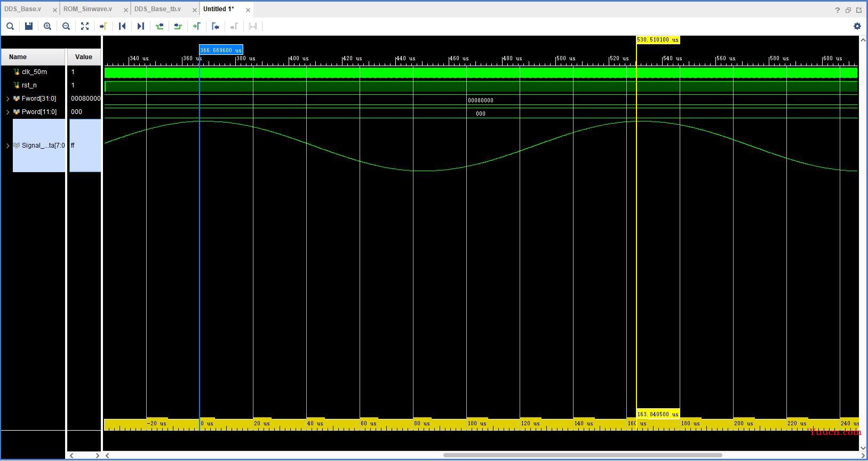The image size is (868, 461).
Task: Select the Signal_...ta[7:0] signal name
Action: pyautogui.click(x=43, y=145)
